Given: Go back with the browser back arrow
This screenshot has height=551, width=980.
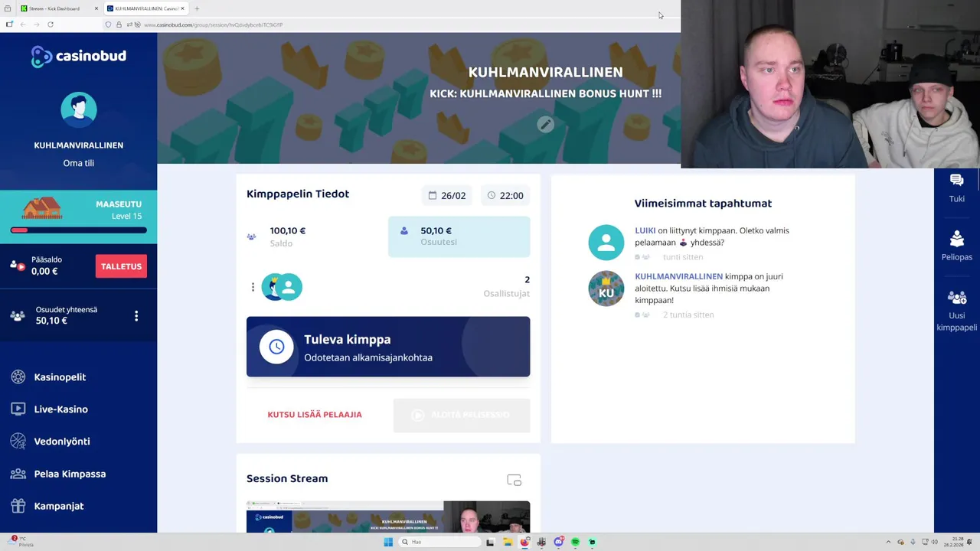Looking at the screenshot, I should coord(23,24).
